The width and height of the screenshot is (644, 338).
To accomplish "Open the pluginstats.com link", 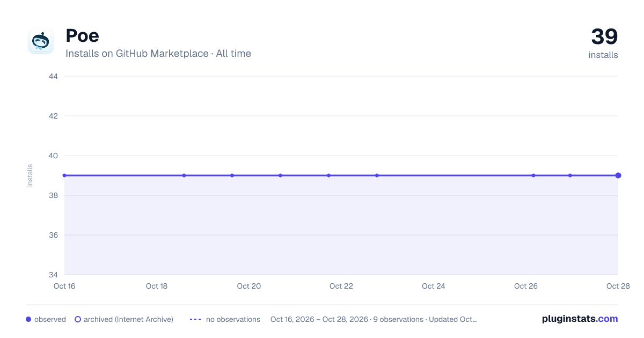I will point(580,319).
